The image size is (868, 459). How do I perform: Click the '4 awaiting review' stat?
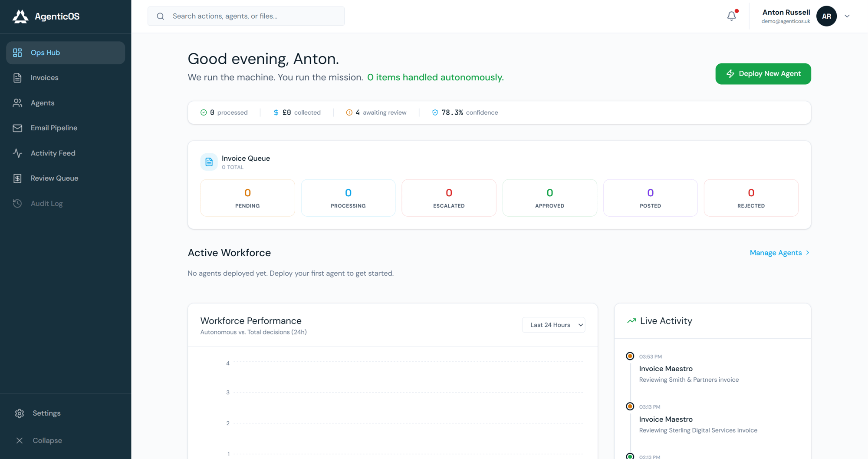point(376,112)
